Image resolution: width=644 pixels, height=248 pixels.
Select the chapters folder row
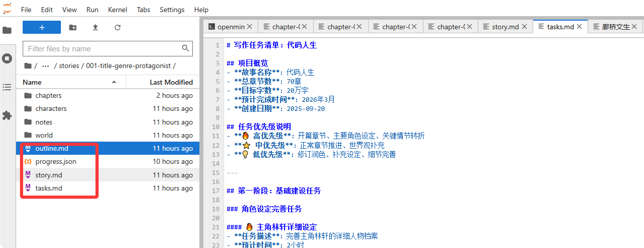tap(108, 95)
